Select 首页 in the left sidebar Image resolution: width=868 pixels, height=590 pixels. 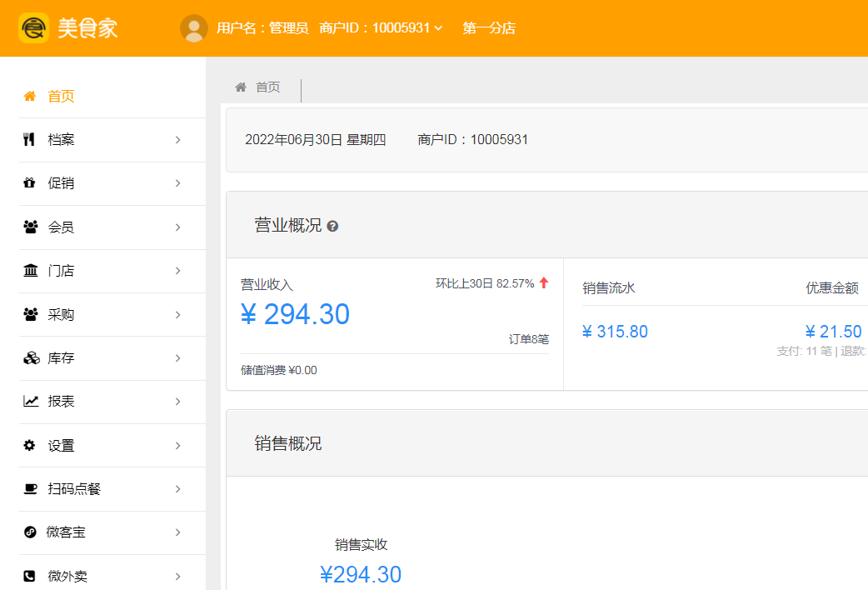pyautogui.click(x=61, y=96)
